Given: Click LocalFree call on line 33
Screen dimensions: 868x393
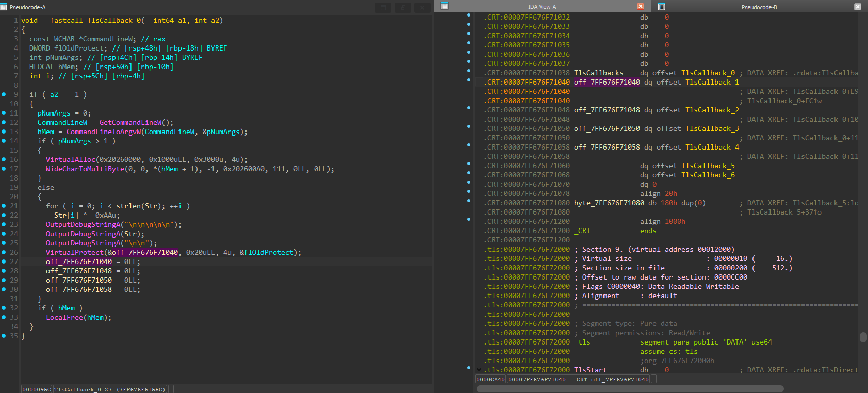Looking at the screenshot, I should coord(64,317).
